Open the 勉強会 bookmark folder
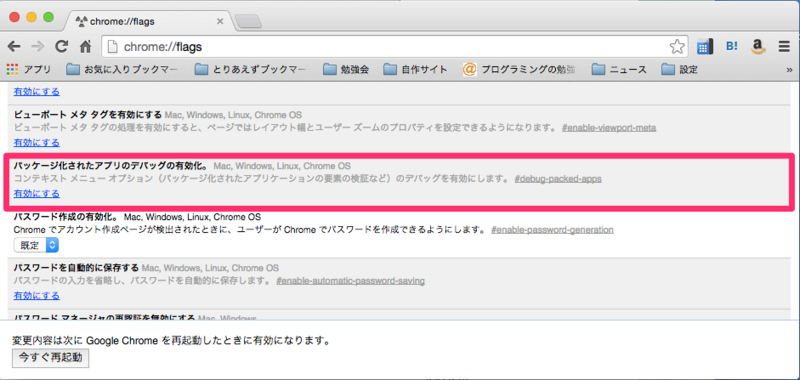This screenshot has height=380, width=800. coord(346,69)
